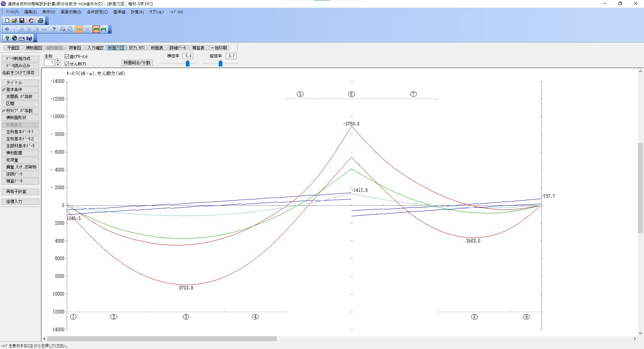Click the greyed line-with-arrows icon

click(22, 29)
